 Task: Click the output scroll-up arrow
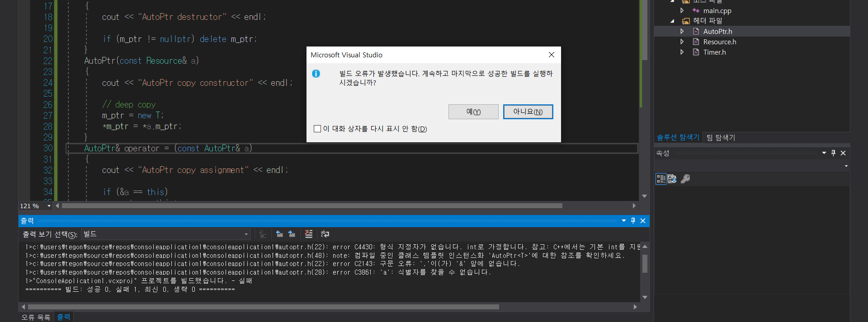[x=645, y=247]
